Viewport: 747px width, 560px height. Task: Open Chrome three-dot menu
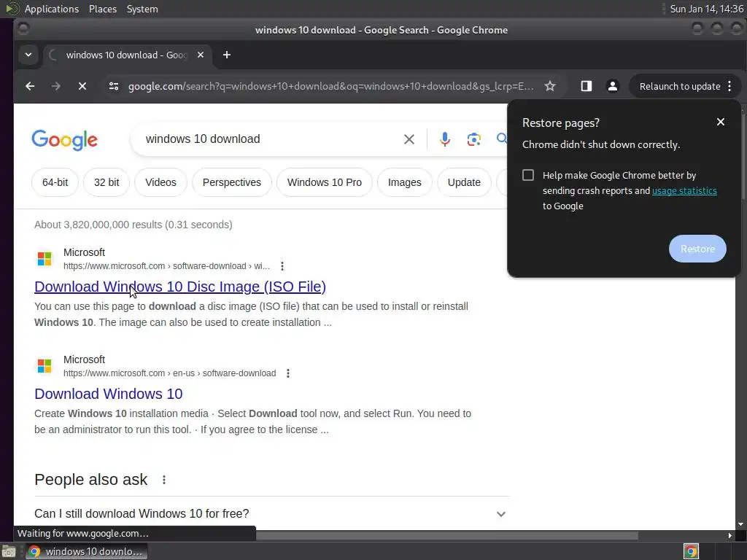click(729, 86)
